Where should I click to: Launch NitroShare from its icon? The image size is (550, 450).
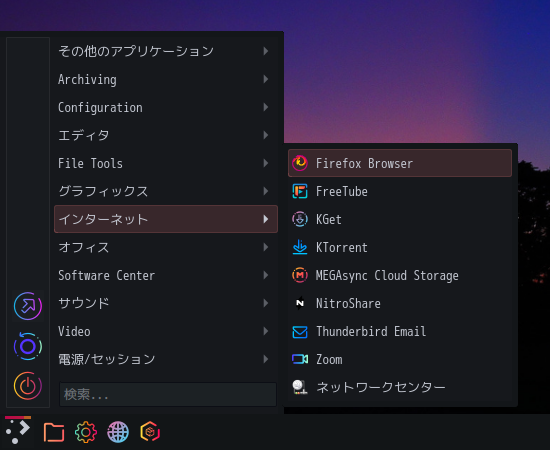tap(300, 303)
